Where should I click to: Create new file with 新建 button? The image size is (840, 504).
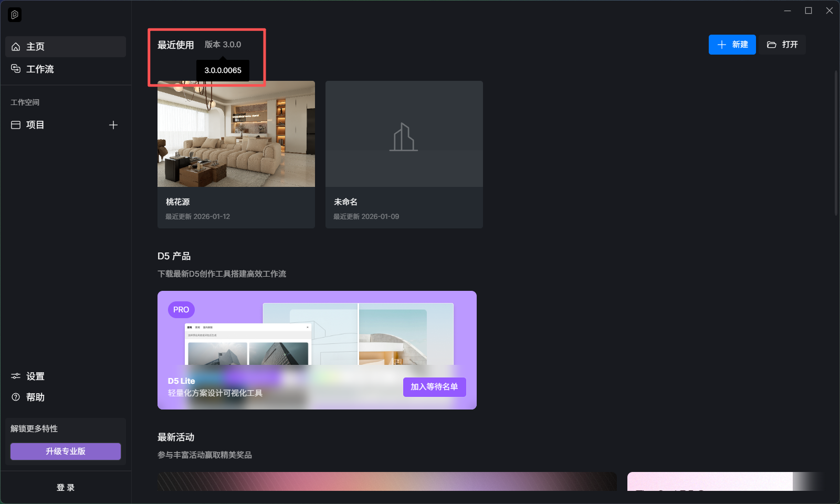(732, 45)
